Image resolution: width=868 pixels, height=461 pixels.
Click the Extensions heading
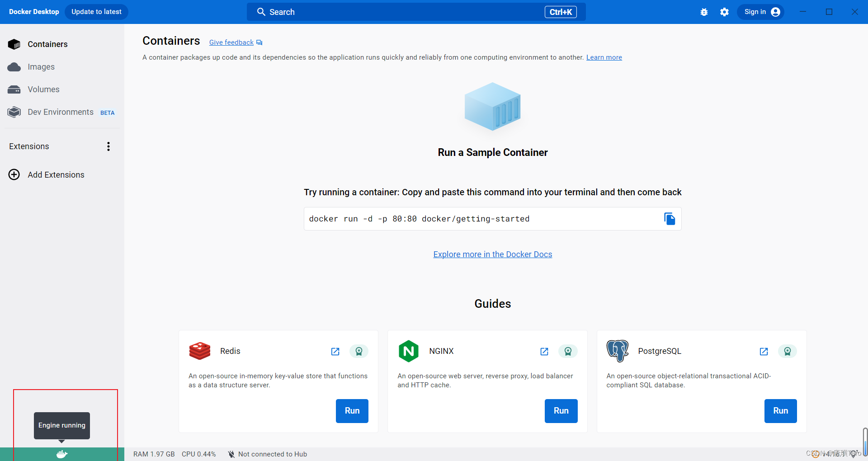tap(29, 146)
